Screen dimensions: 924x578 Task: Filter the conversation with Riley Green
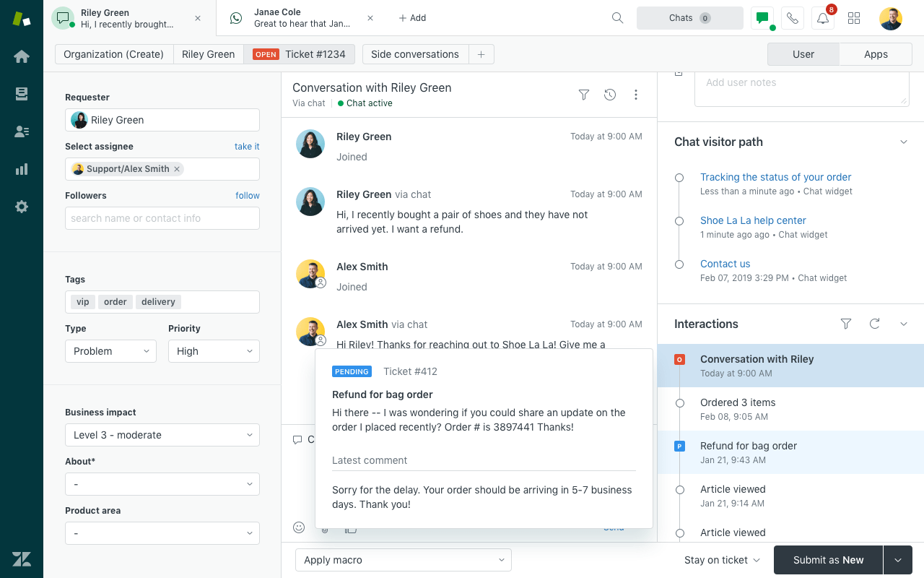pos(584,95)
